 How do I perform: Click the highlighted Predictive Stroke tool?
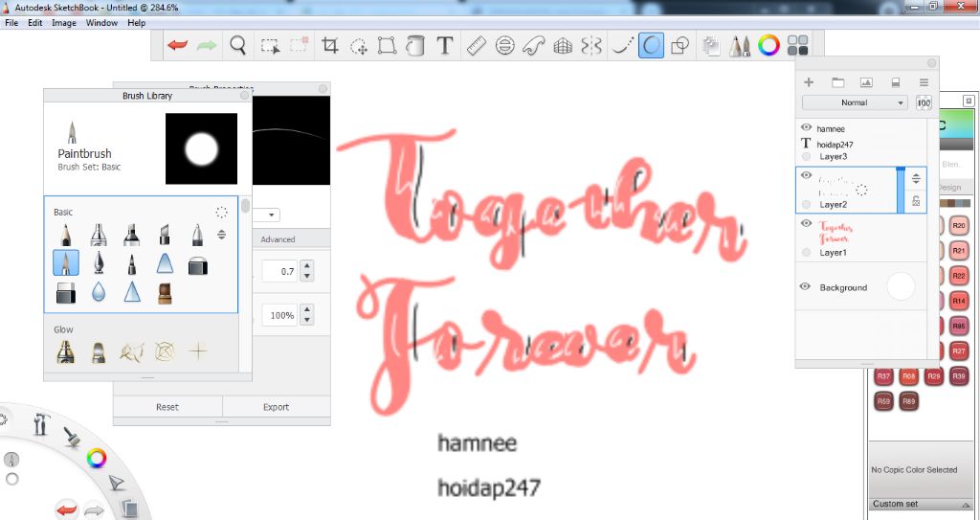651,46
